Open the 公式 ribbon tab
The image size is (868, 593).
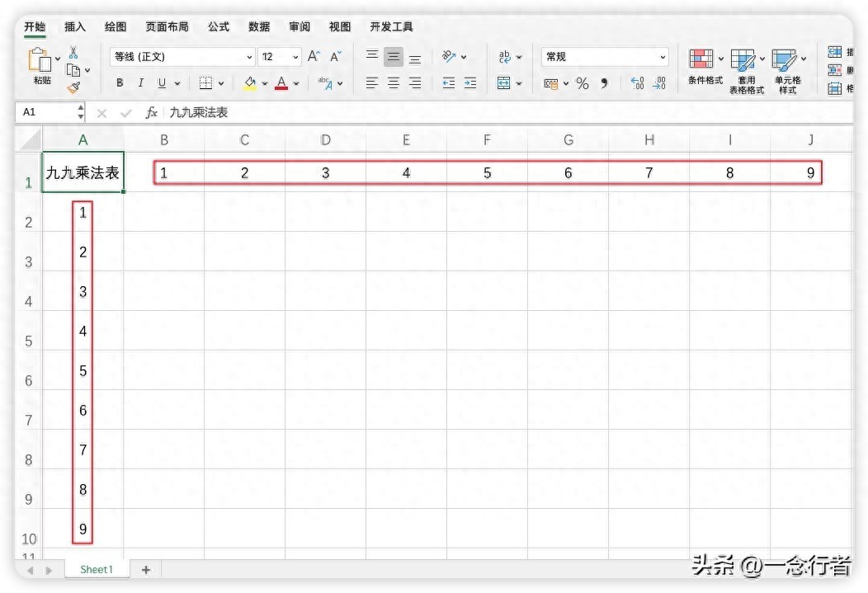coord(219,27)
